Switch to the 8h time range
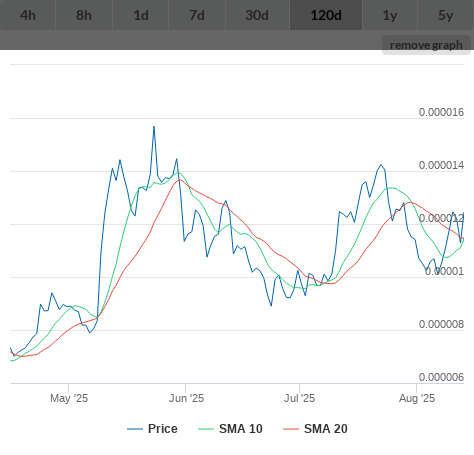 (x=84, y=15)
